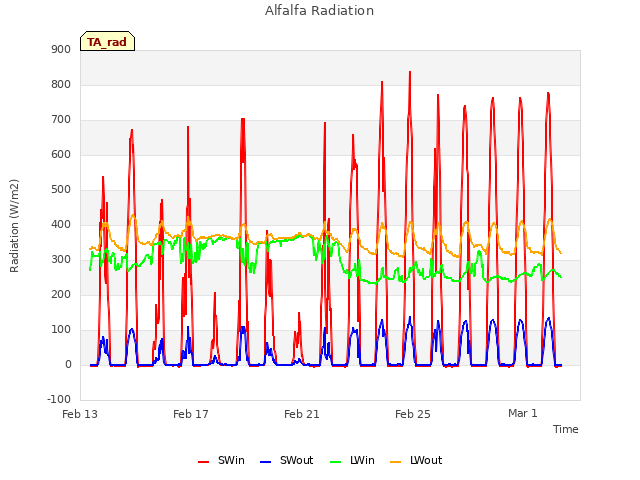Click the 100 y-axis tick label
This screenshot has width=640, height=480.
pyautogui.click(x=61, y=329)
